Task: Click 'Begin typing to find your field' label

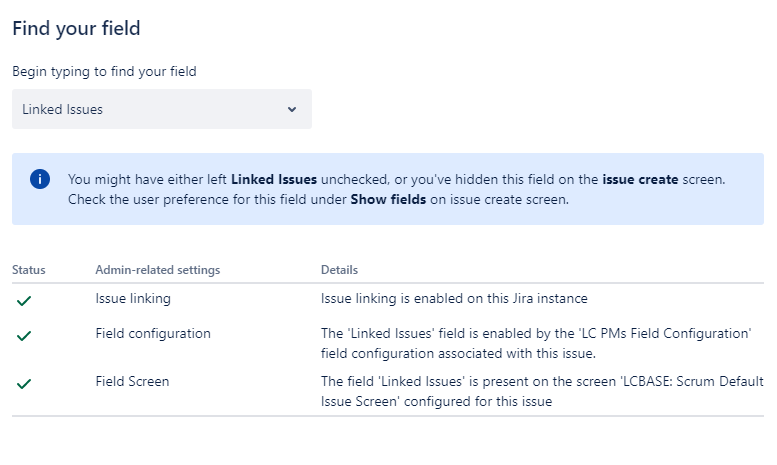Action: coord(118,71)
